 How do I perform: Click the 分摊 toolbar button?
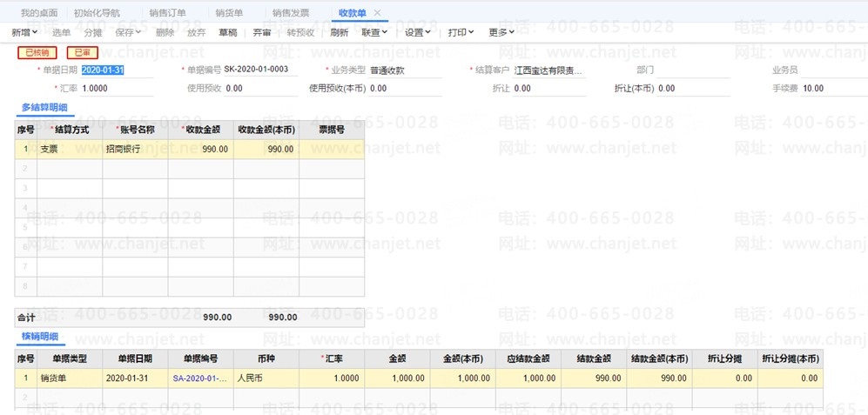tap(93, 33)
